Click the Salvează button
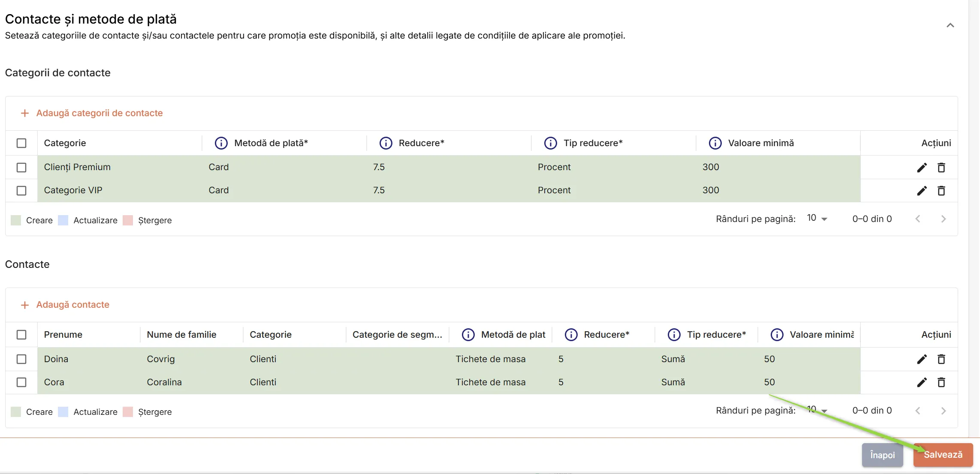The height and width of the screenshot is (474, 980). [943, 455]
